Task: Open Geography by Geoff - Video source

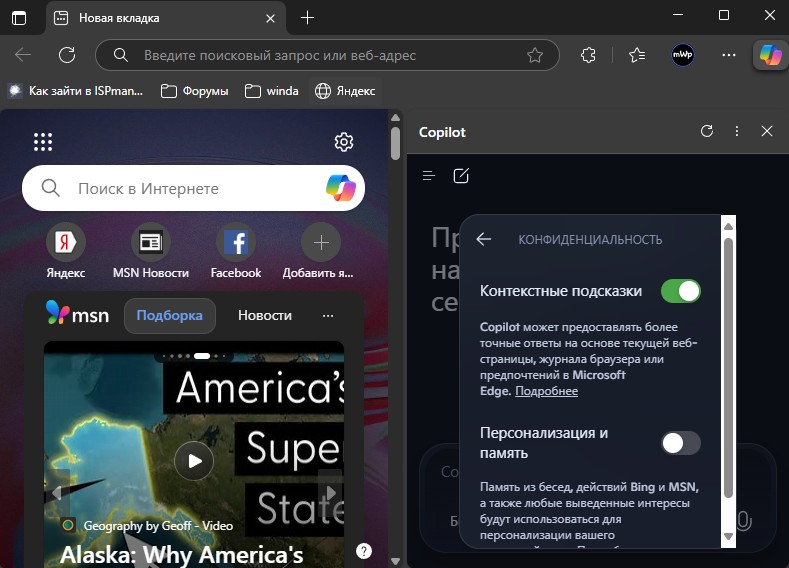Action: pos(158,526)
